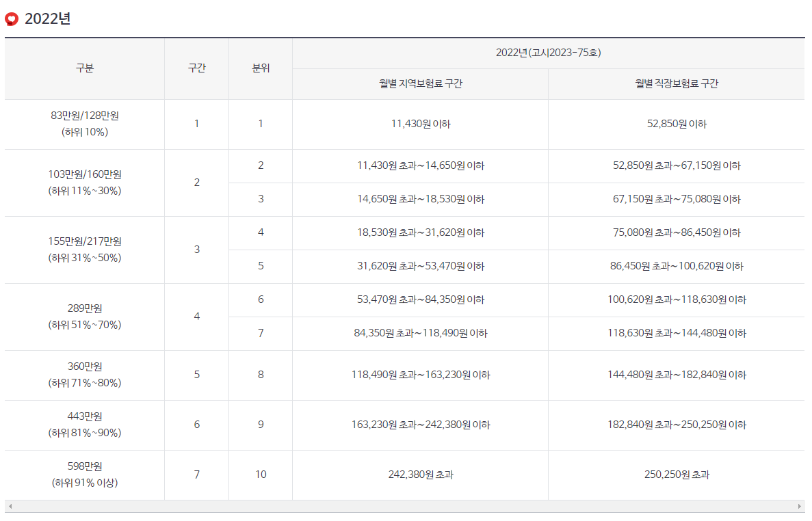
Task: Select the 11,430원 이하 cell
Action: click(421, 124)
